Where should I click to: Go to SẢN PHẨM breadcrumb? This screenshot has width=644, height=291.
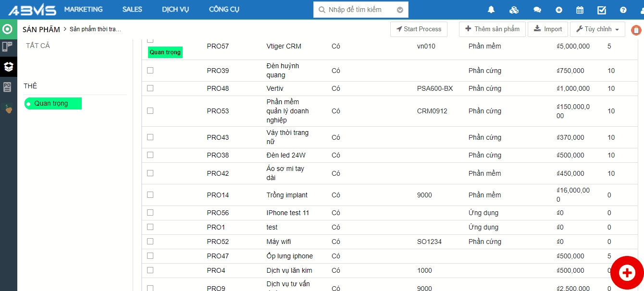click(41, 29)
